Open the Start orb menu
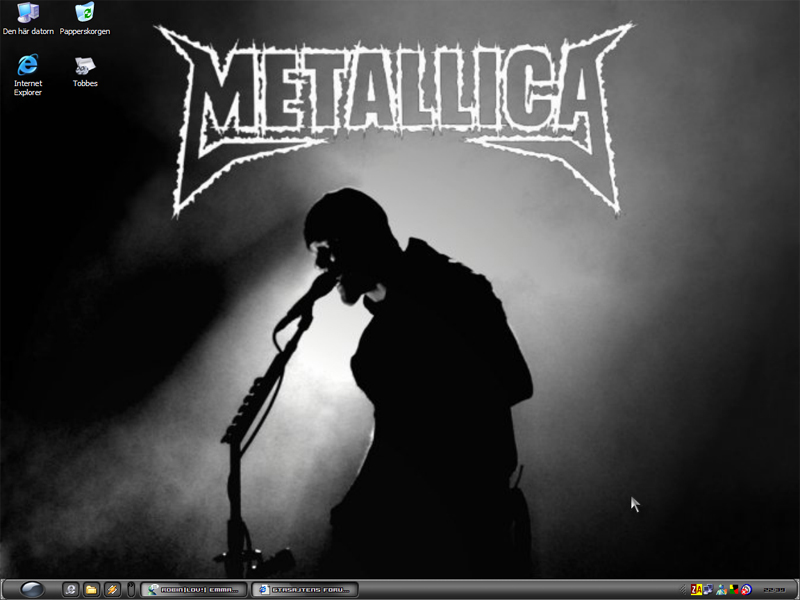This screenshot has height=600, width=800. click(x=31, y=589)
